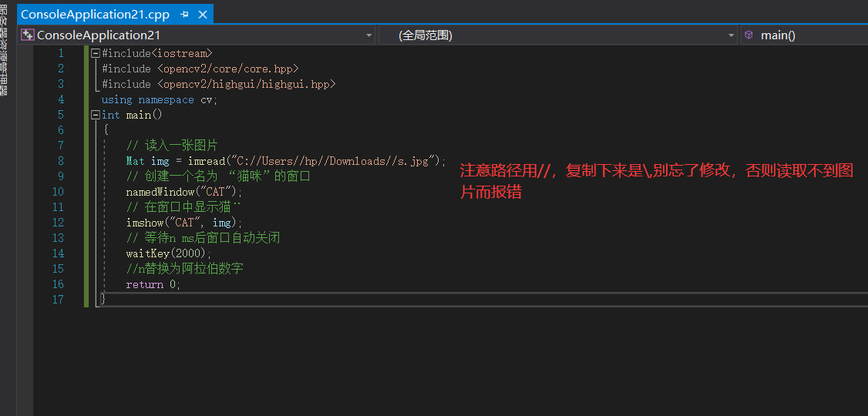
Task: Click line number 17 in the gutter
Action: pyautogui.click(x=58, y=300)
